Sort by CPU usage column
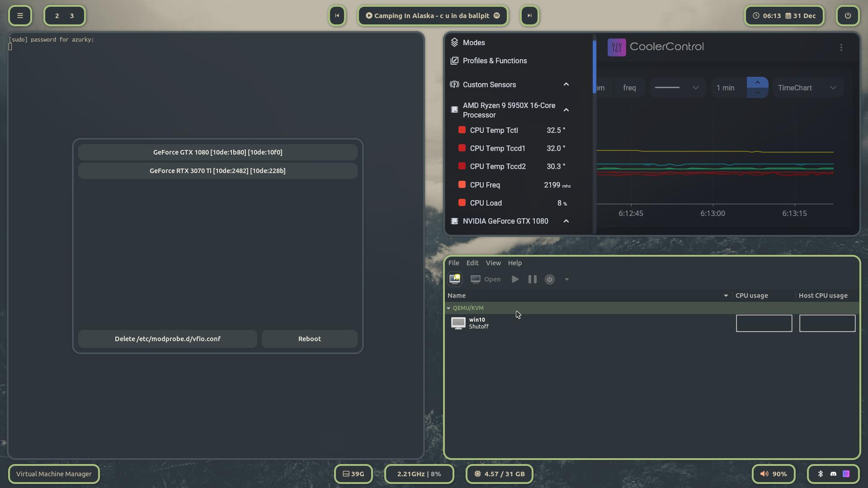The width and height of the screenshot is (868, 488). (764, 296)
